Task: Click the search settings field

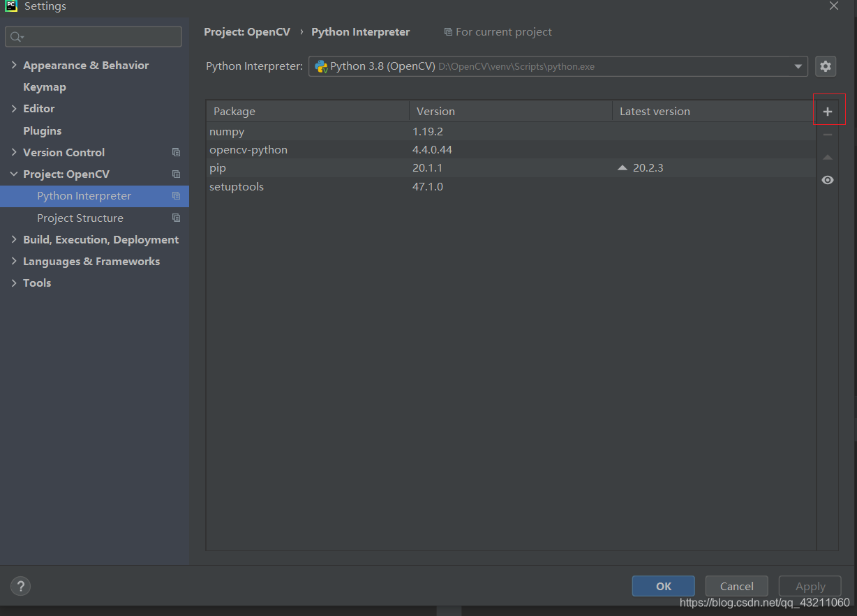Action: tap(94, 37)
